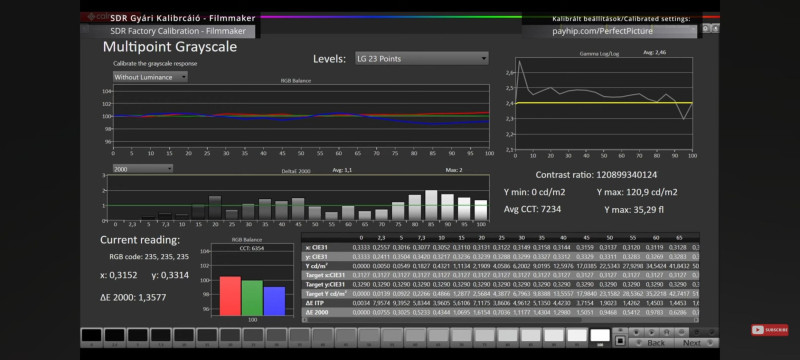Click the DeltaE bar at level 20

pyautogui.click(x=215, y=208)
